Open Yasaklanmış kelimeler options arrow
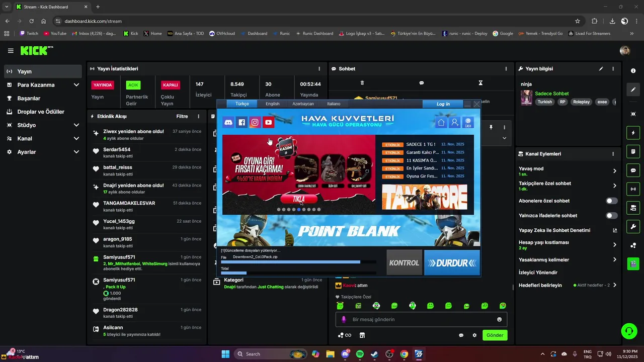The image size is (644, 362). [614, 260]
